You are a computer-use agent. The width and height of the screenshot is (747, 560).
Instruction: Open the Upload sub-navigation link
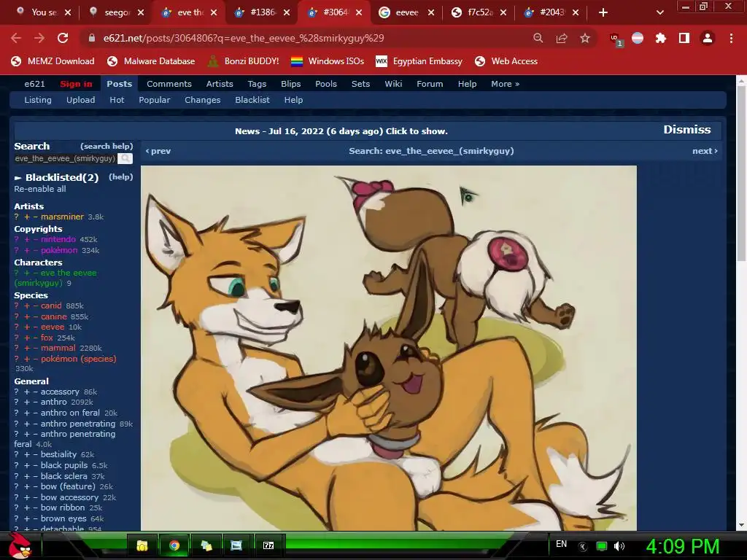80,100
